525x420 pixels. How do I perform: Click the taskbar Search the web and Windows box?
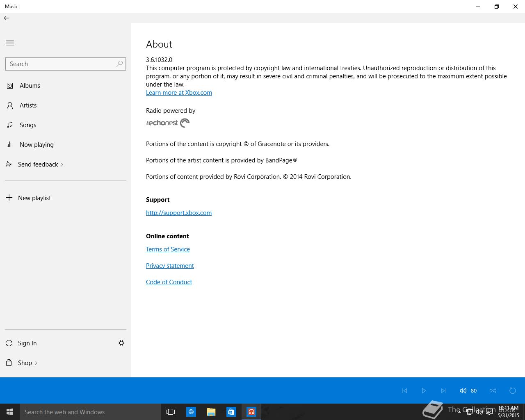tap(90, 412)
